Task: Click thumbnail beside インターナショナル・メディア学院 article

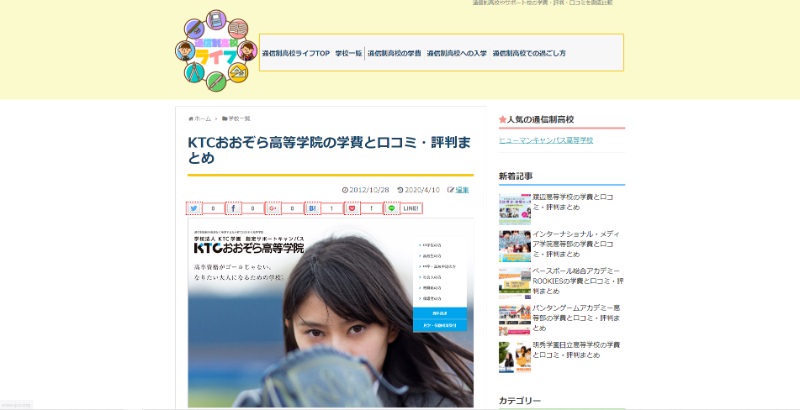Action: [x=515, y=246]
